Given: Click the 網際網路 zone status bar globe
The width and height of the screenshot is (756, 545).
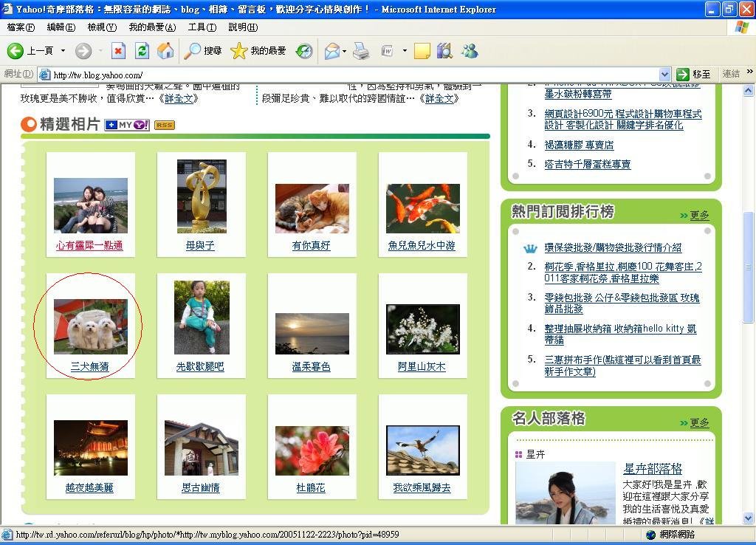Looking at the screenshot, I should (651, 535).
